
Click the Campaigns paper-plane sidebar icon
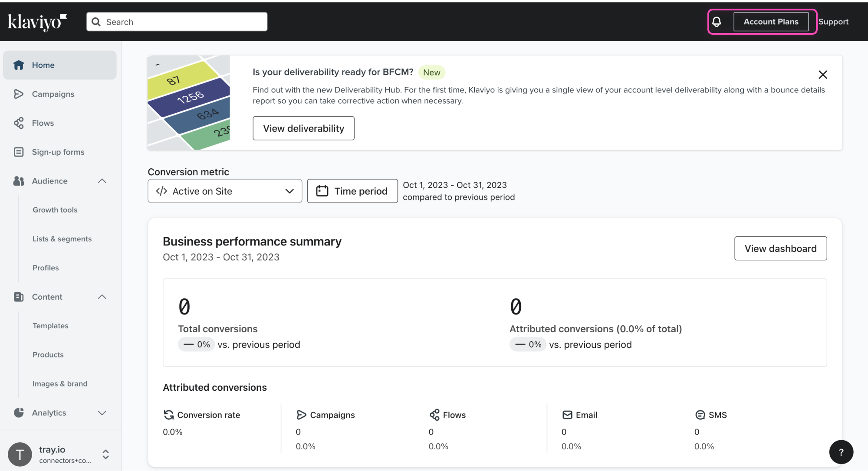pos(18,94)
